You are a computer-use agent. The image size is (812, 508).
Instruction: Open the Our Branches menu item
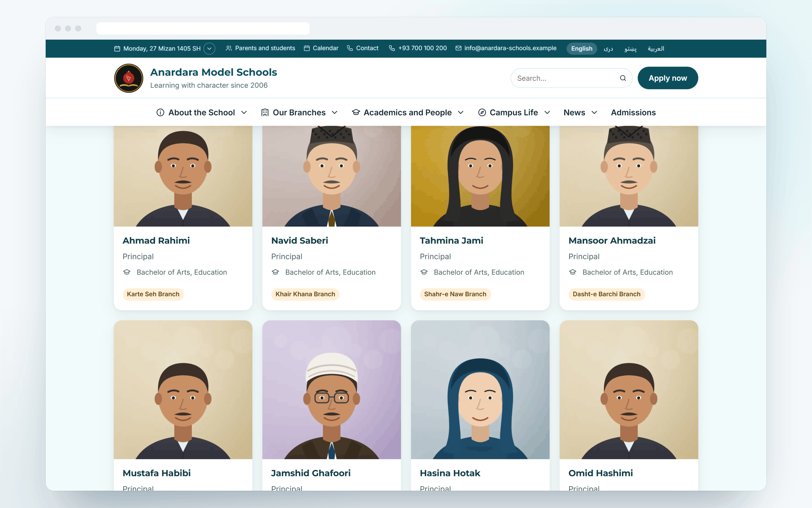click(x=299, y=113)
